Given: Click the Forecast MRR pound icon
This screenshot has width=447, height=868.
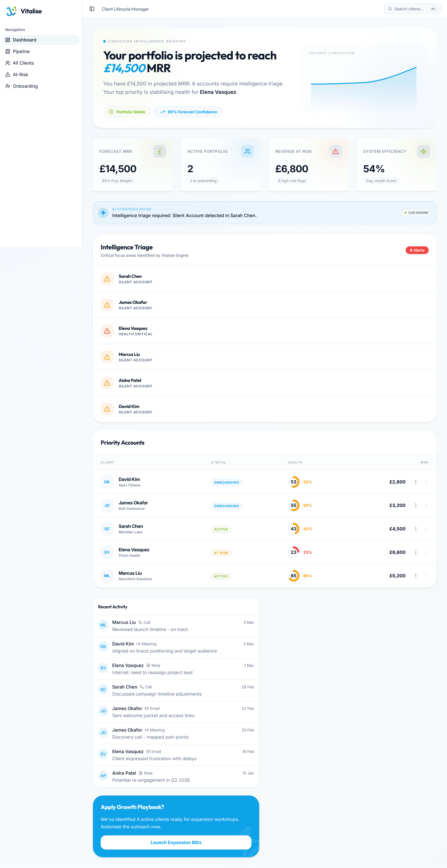Looking at the screenshot, I should (160, 151).
